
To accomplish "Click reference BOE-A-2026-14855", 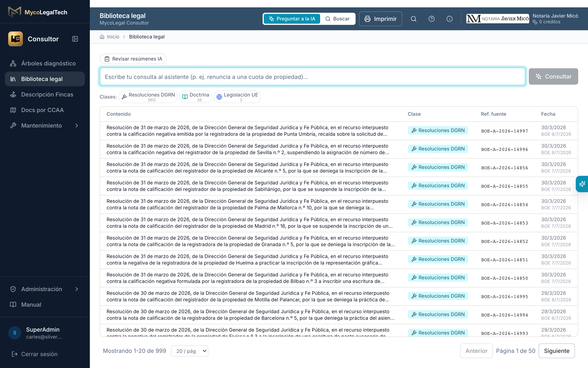I will [504, 186].
